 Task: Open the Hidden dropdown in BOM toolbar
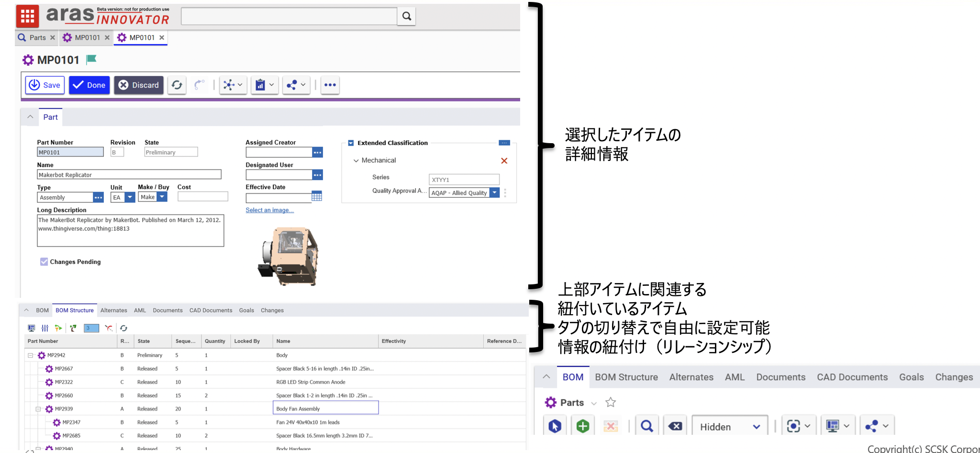coord(729,427)
